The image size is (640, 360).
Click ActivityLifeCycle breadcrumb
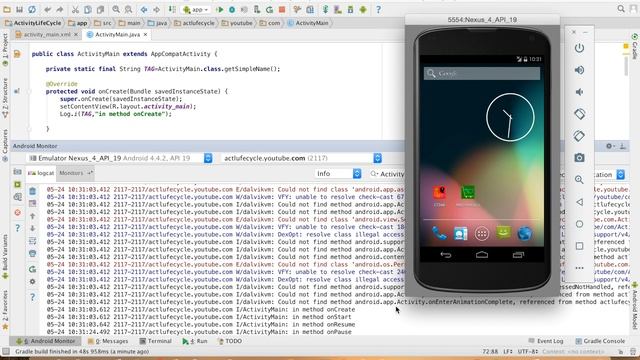coord(33,23)
